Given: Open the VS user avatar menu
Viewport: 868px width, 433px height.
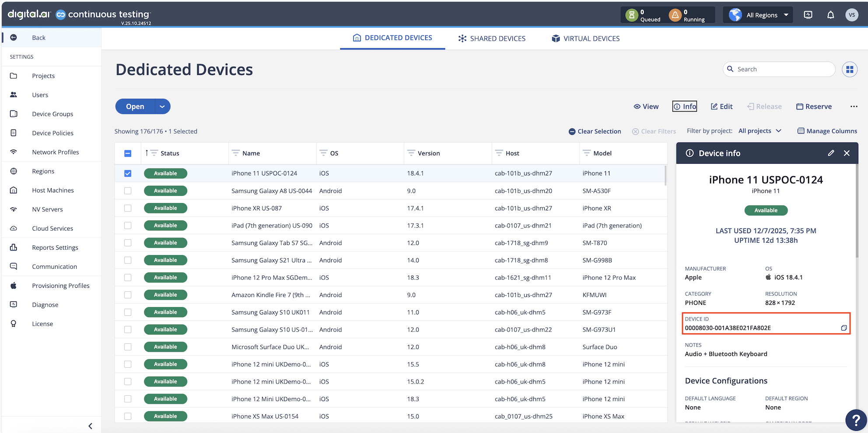Looking at the screenshot, I should point(851,15).
